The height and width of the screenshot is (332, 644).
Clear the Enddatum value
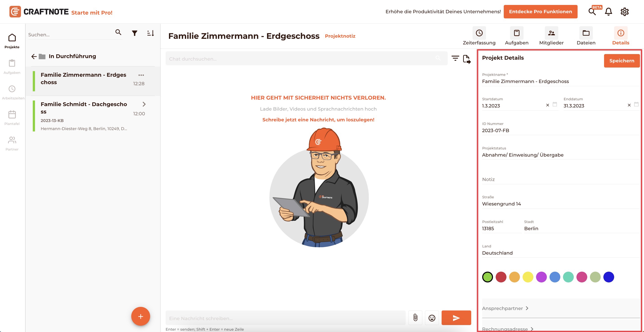pyautogui.click(x=629, y=105)
